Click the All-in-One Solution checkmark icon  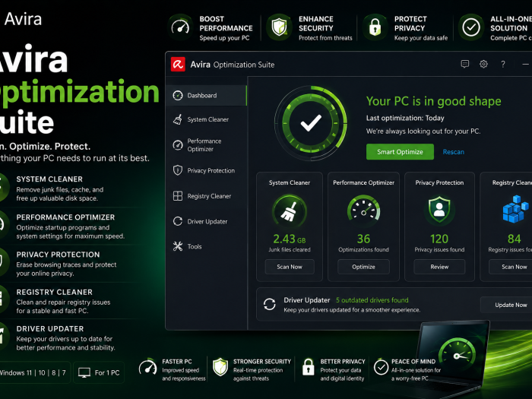tap(471, 27)
